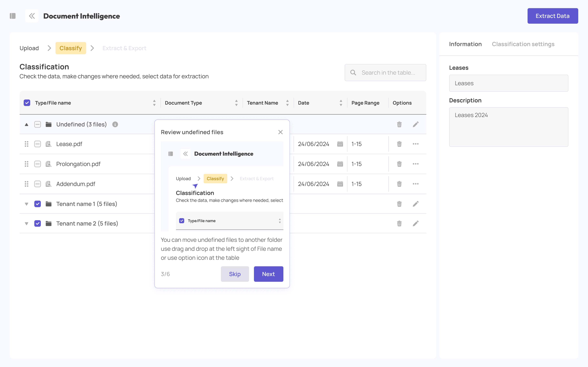This screenshot has height=367, width=588.
Task: Click Next in the review tooltip
Action: tap(268, 274)
